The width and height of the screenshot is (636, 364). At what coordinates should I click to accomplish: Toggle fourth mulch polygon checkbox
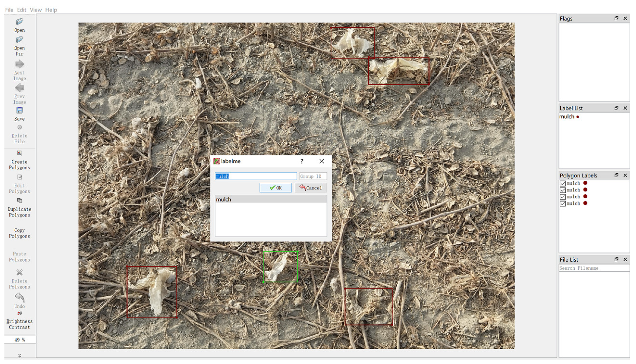[x=563, y=204]
